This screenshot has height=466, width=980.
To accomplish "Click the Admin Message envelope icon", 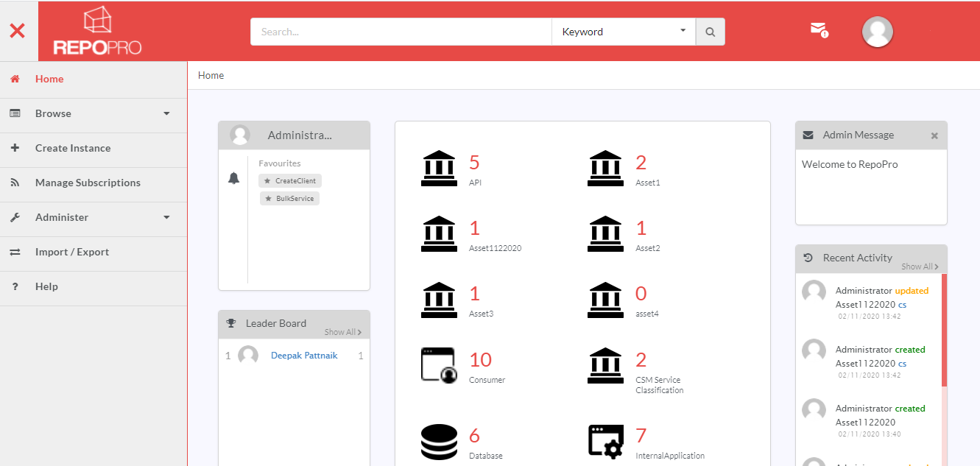I will click(x=808, y=135).
